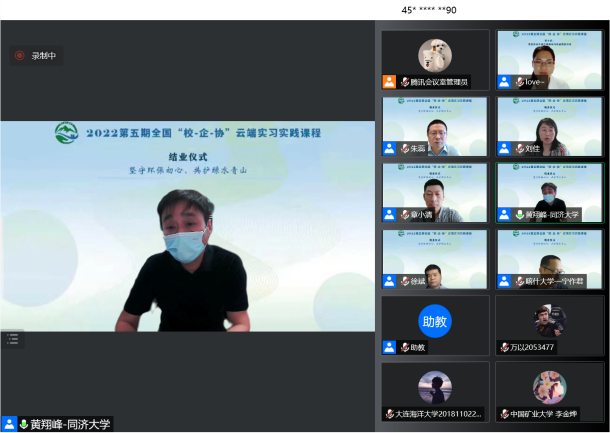Click the red recording indicator icon
The width and height of the screenshot is (610, 433).
(19, 56)
